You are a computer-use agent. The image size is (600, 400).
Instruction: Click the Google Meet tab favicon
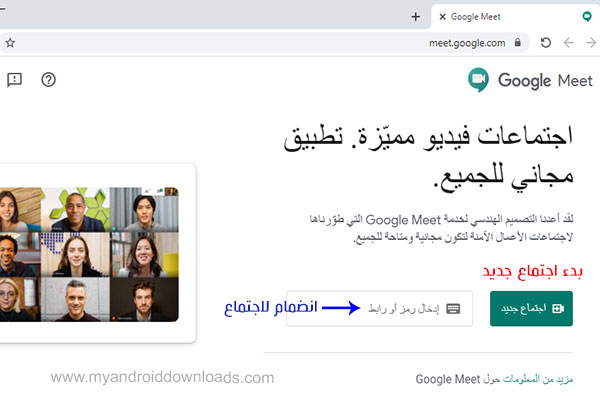click(x=587, y=17)
